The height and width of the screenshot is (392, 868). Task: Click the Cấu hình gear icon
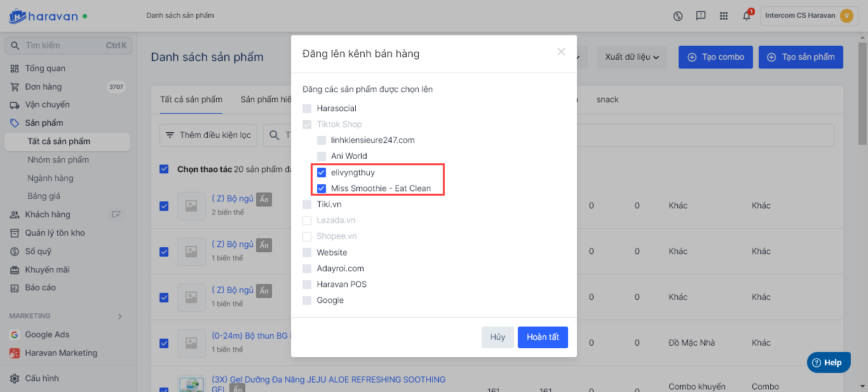14,379
